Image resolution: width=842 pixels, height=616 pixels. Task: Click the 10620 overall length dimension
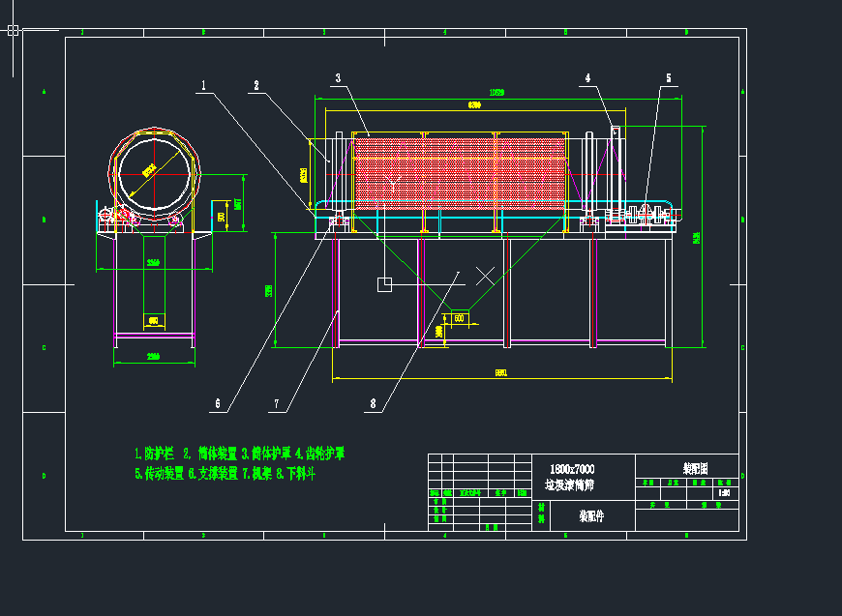coord(496,93)
